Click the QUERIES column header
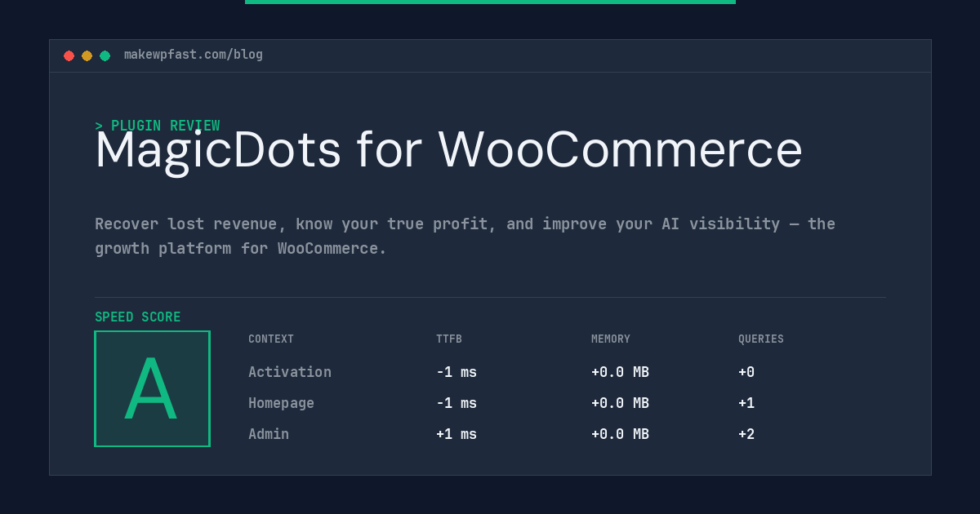980x514 pixels. (761, 339)
